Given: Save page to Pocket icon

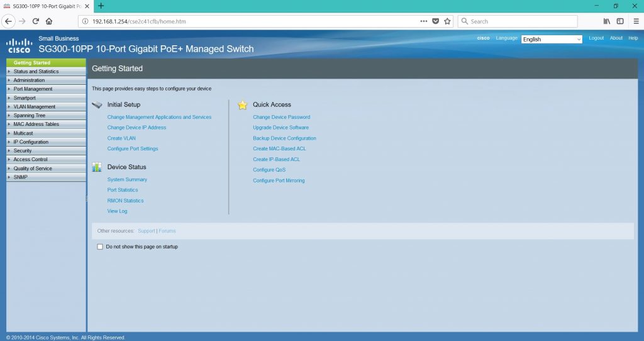Looking at the screenshot, I should point(435,21).
